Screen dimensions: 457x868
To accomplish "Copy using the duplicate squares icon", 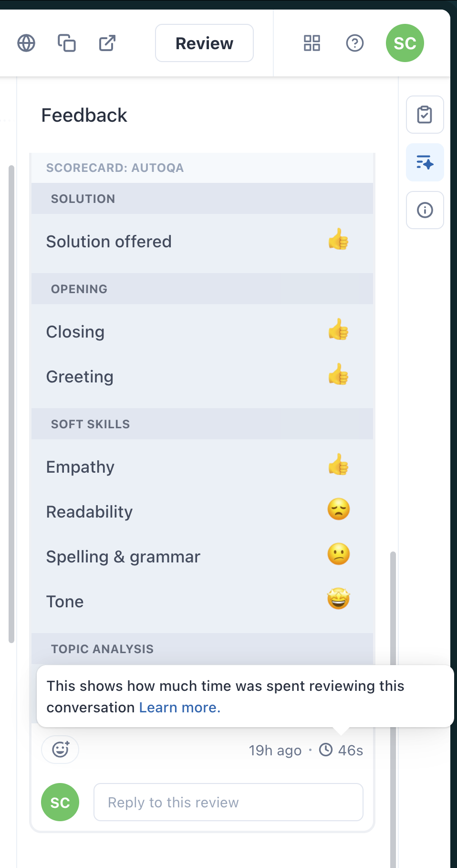I will click(x=67, y=43).
